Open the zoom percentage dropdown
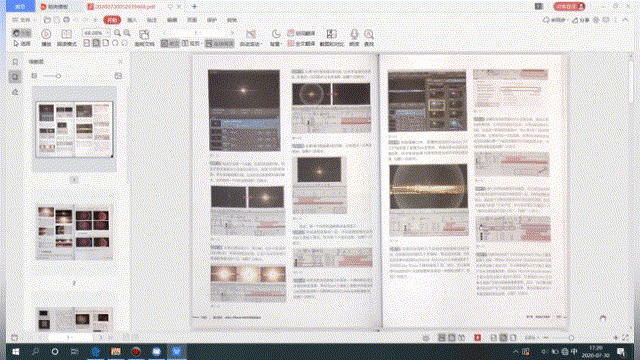 96,33
